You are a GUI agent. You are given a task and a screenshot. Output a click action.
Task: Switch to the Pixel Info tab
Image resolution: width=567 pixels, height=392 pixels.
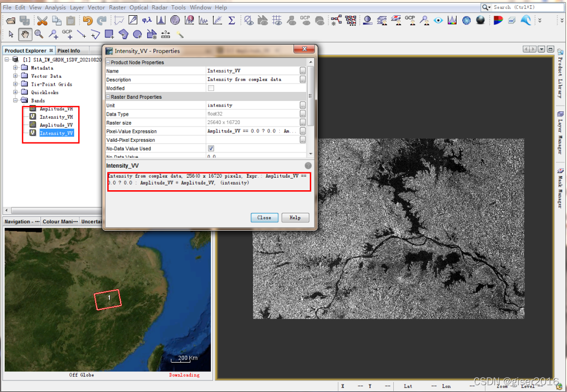click(x=68, y=50)
